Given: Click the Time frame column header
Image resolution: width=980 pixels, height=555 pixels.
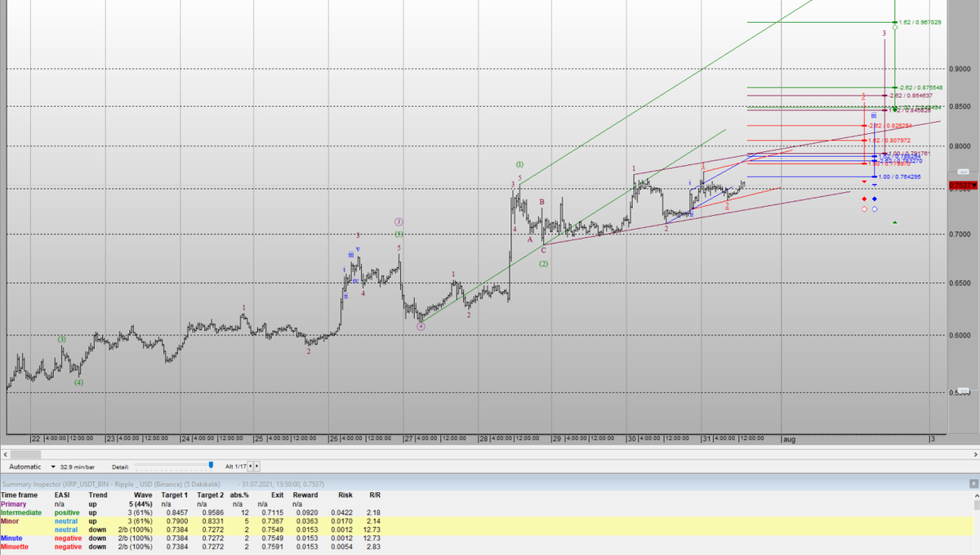Looking at the screenshot, I should (18, 495).
